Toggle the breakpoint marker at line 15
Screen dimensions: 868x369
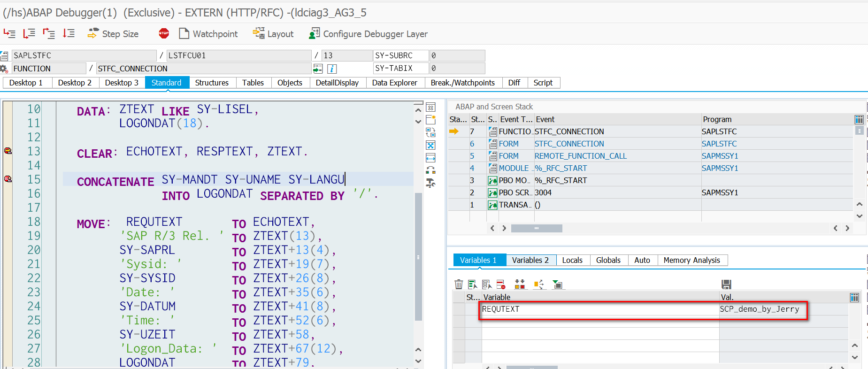tap(8, 179)
